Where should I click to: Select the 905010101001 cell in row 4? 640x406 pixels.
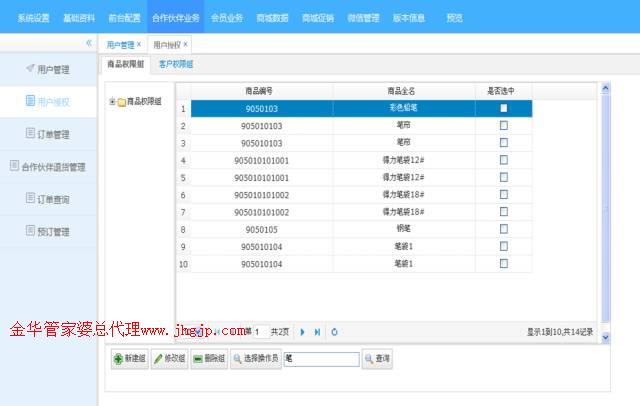pos(262,160)
